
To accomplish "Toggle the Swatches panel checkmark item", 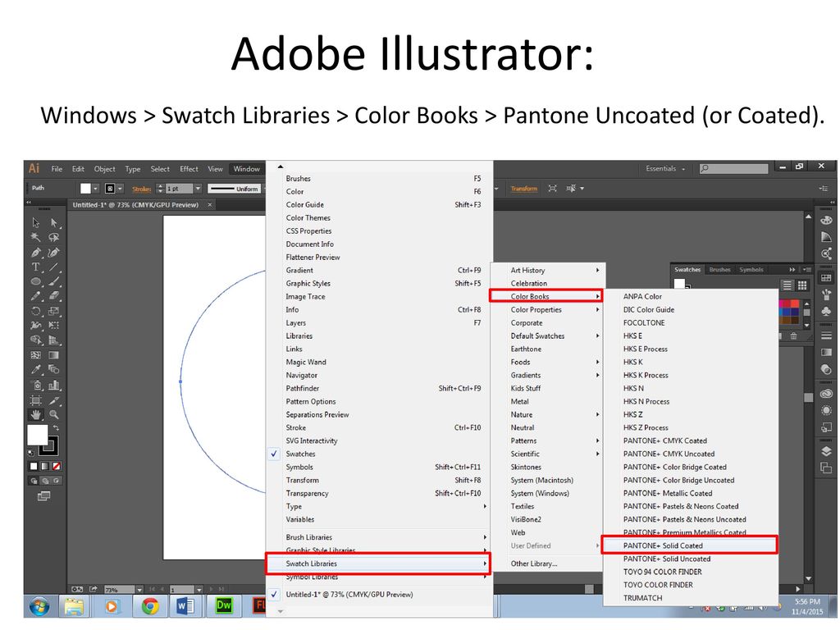I will pyautogui.click(x=380, y=454).
